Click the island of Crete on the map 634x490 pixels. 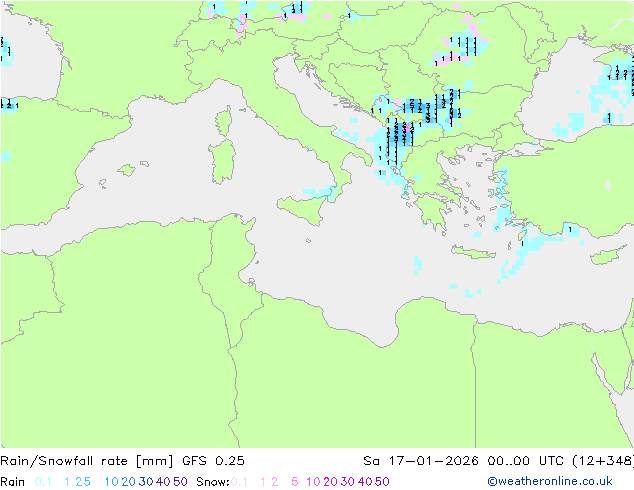473,252
